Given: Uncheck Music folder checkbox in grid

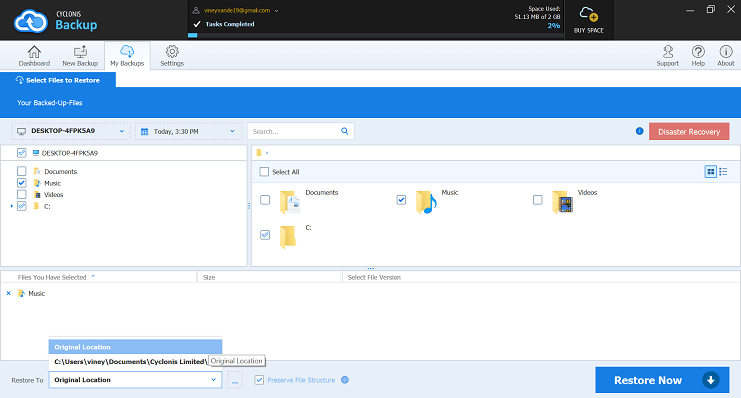Looking at the screenshot, I should tap(401, 200).
